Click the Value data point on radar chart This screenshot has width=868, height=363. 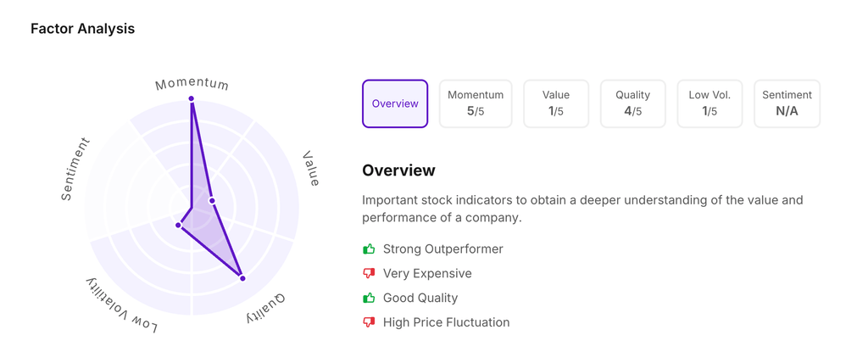(212, 201)
